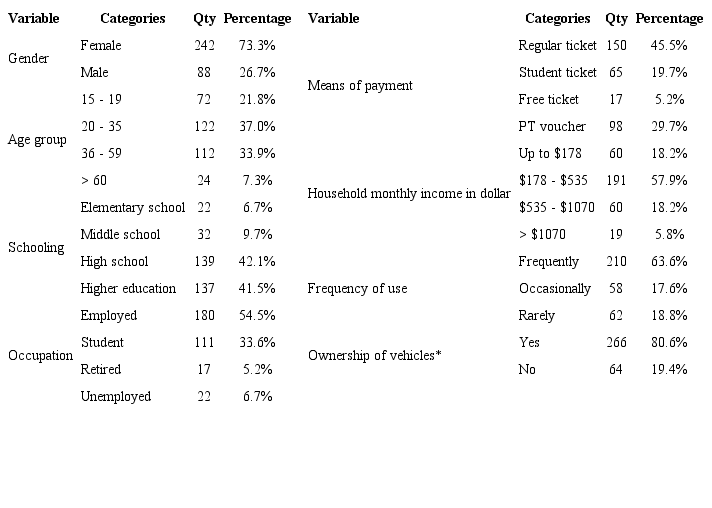The width and height of the screenshot is (712, 508).
Task: Select the 57.9% percentage value
Action: click(x=669, y=181)
